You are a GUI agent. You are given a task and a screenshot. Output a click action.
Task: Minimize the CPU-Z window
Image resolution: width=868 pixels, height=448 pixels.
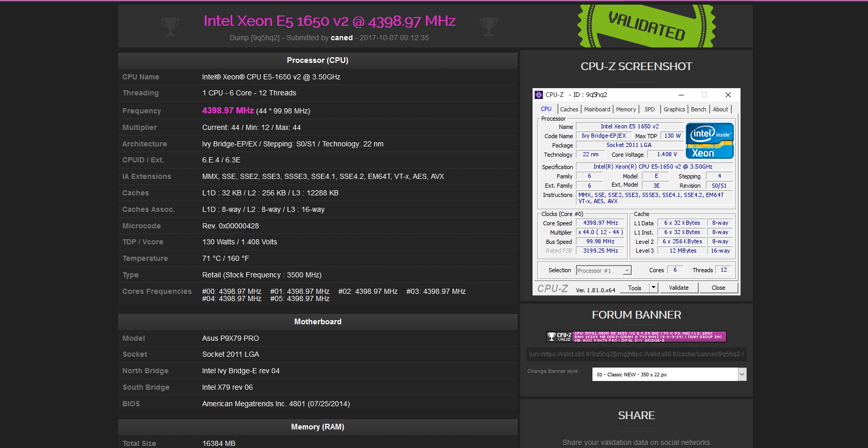click(681, 95)
